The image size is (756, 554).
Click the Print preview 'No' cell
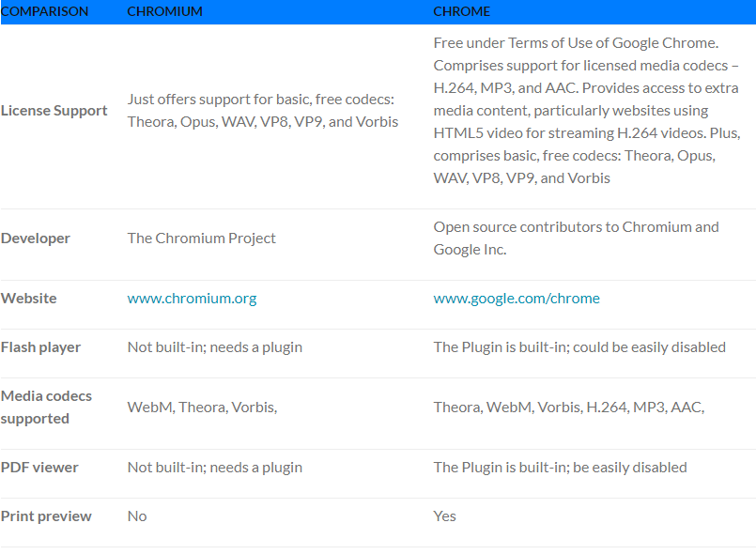click(x=137, y=516)
